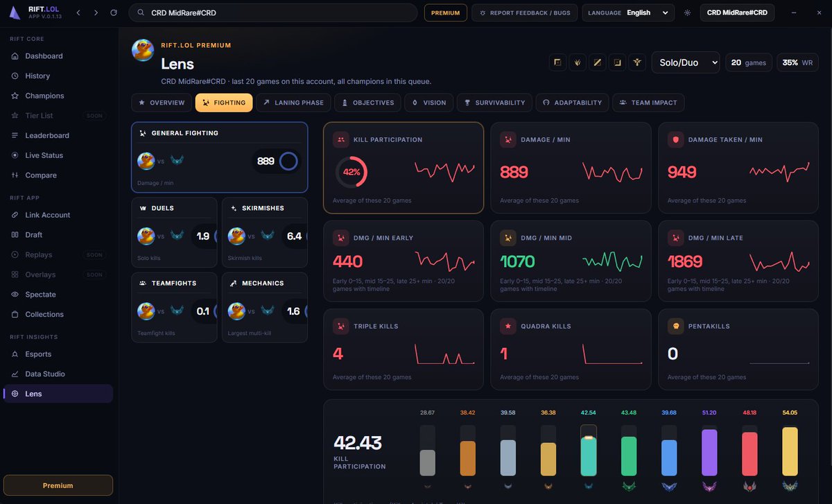The image size is (832, 504).
Task: Open the Vision tab
Action: 429,103
